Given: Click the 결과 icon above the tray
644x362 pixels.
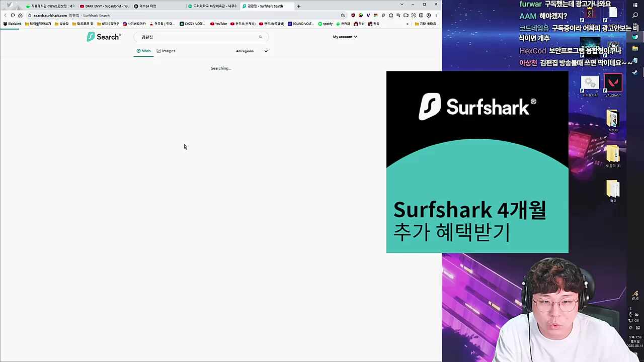Looking at the screenshot, I should tap(635, 295).
